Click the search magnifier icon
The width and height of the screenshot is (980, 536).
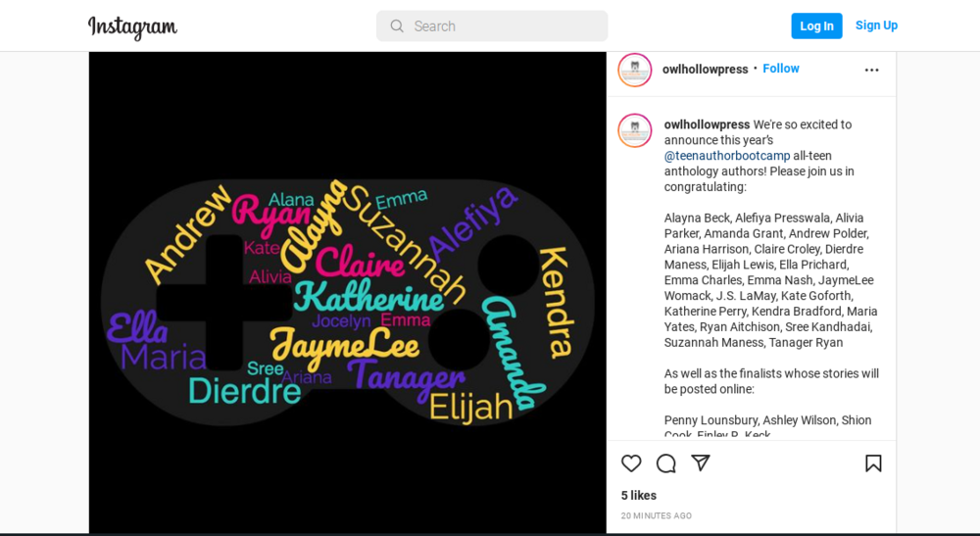click(x=397, y=26)
